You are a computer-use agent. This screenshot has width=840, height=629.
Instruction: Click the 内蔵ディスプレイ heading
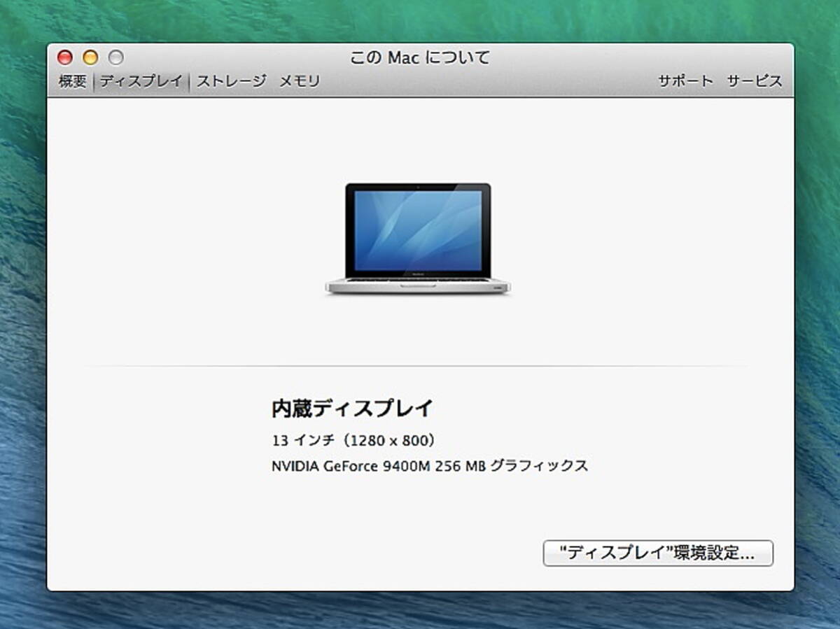point(353,408)
